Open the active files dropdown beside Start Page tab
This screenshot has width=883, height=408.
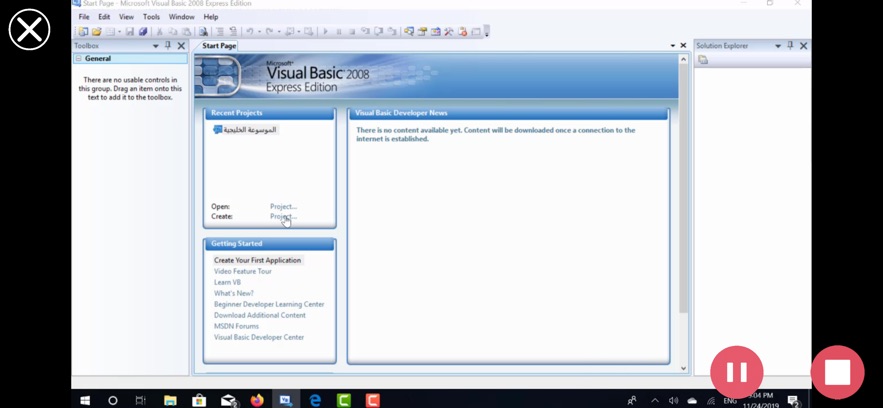click(672, 46)
